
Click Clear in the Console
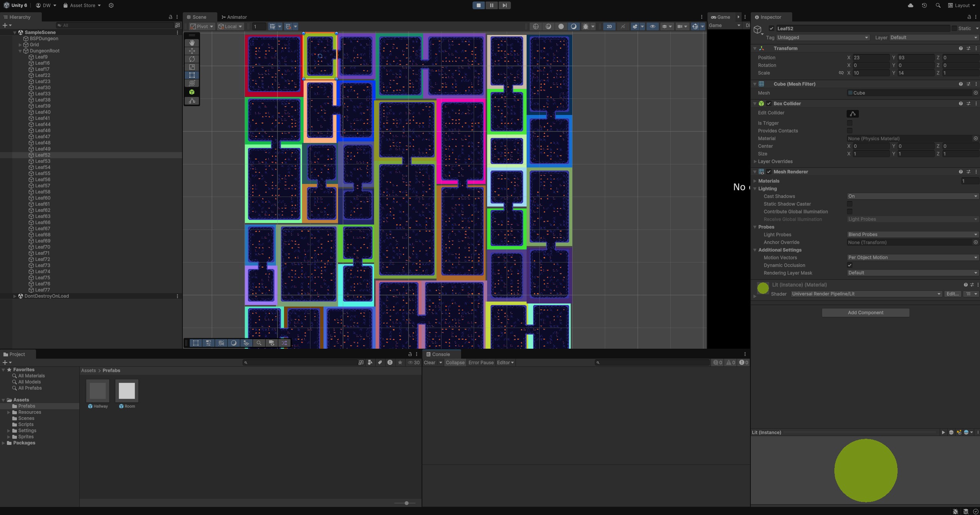(x=429, y=362)
